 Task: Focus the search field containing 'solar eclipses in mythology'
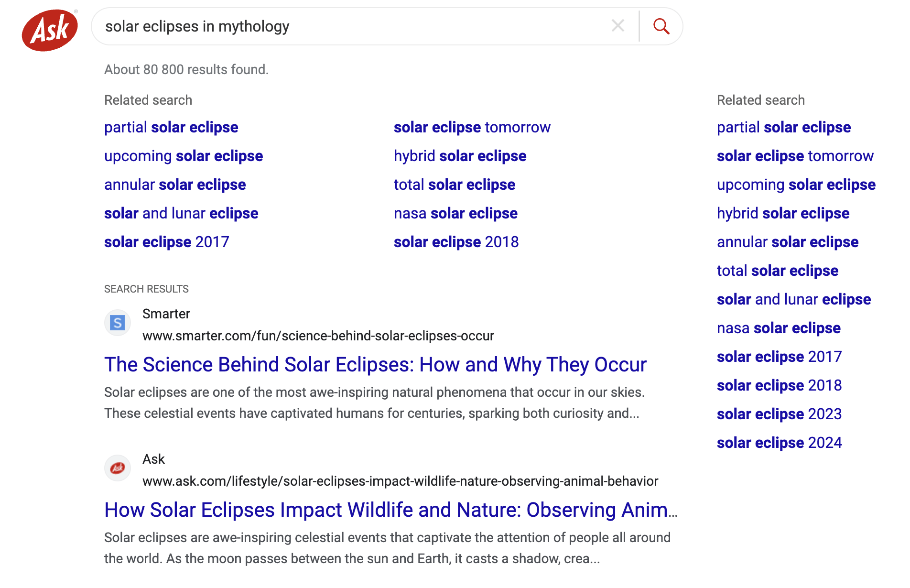click(354, 26)
